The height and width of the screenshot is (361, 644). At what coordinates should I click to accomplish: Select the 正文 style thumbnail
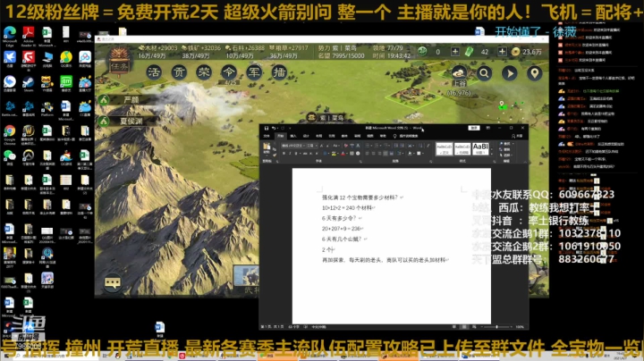(445, 149)
